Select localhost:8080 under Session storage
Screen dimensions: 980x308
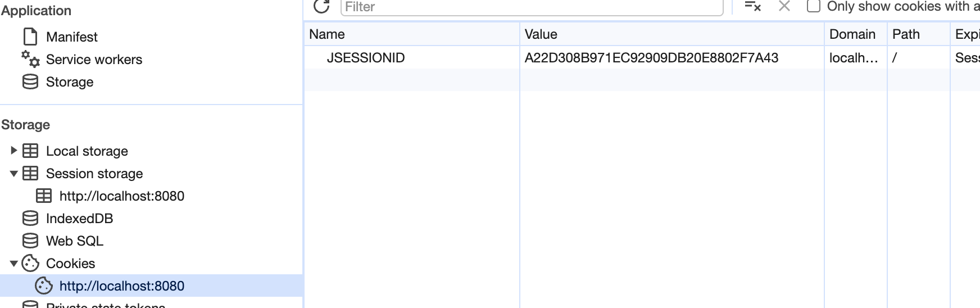pos(121,196)
